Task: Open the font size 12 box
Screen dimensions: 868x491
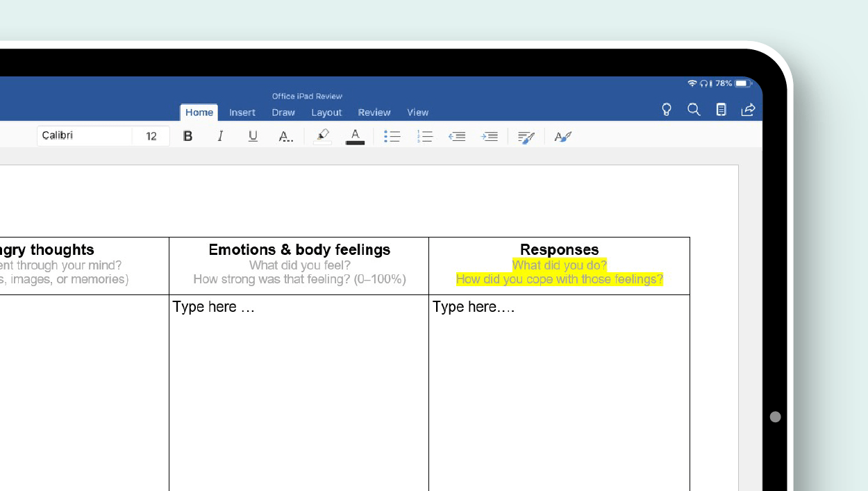Action: [151, 136]
